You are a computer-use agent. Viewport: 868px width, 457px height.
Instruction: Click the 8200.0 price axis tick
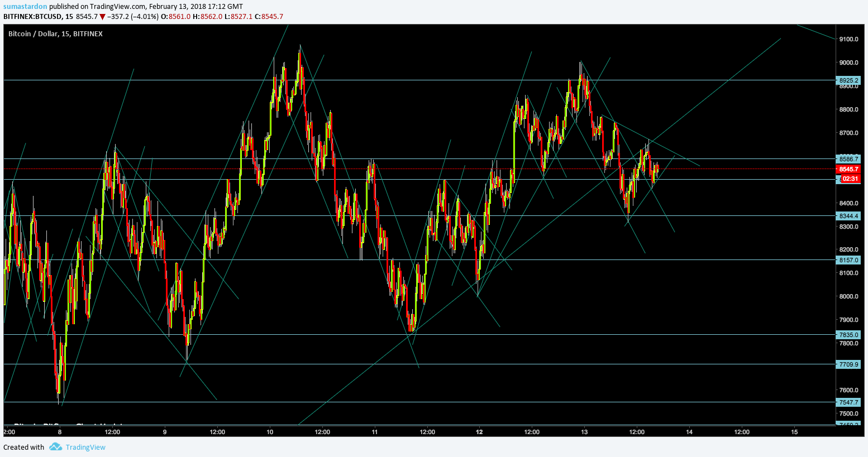coord(848,249)
